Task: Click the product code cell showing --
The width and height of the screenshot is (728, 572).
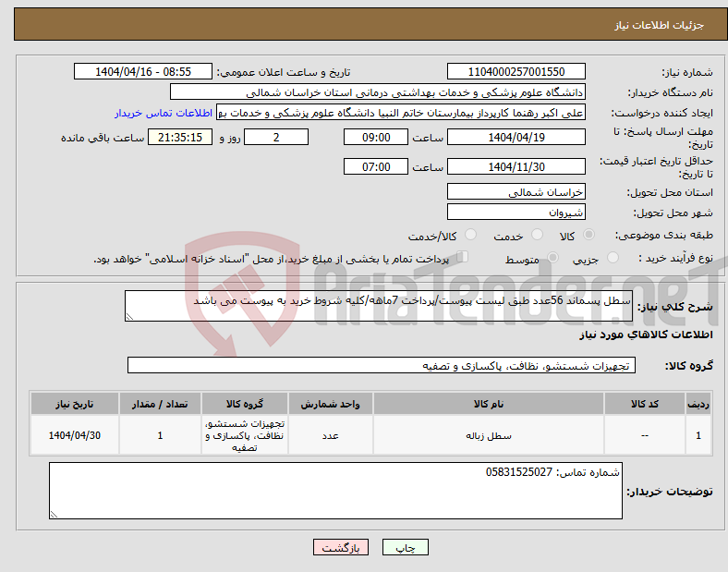Action: point(645,435)
